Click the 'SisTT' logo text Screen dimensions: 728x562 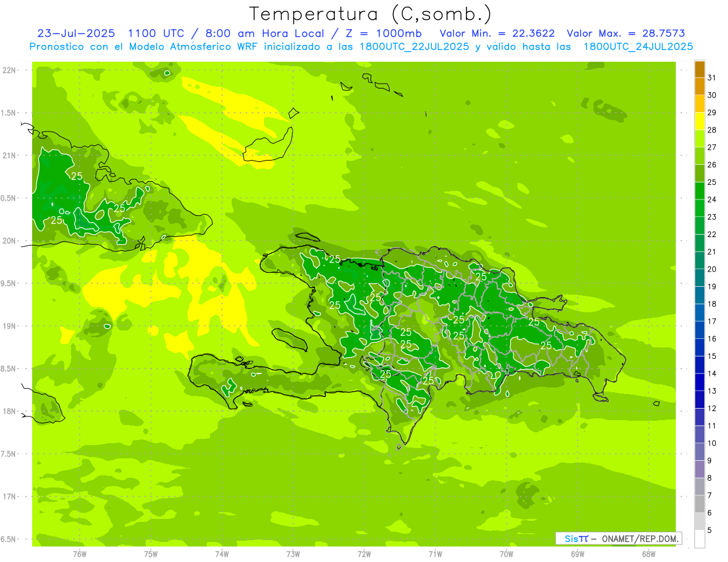point(576,538)
